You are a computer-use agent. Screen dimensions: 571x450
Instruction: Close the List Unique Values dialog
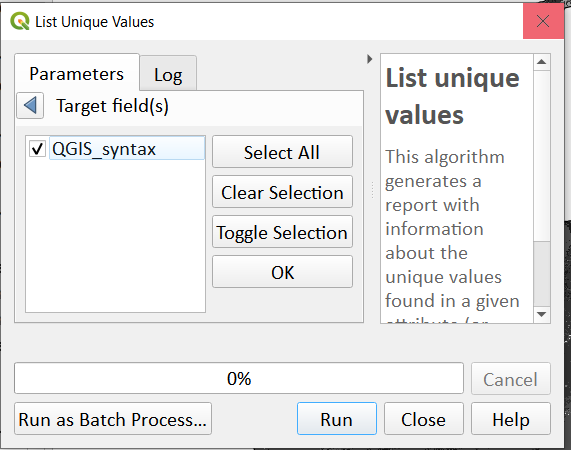[543, 21]
